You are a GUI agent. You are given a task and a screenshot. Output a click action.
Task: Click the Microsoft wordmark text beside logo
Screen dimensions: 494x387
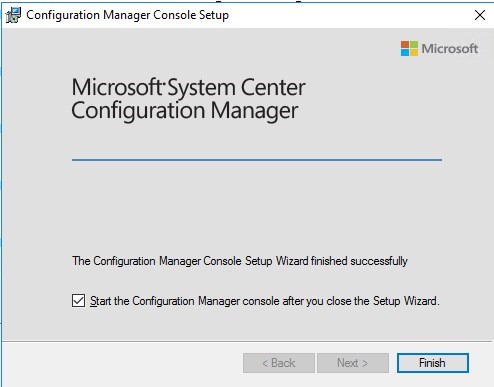[x=449, y=49]
